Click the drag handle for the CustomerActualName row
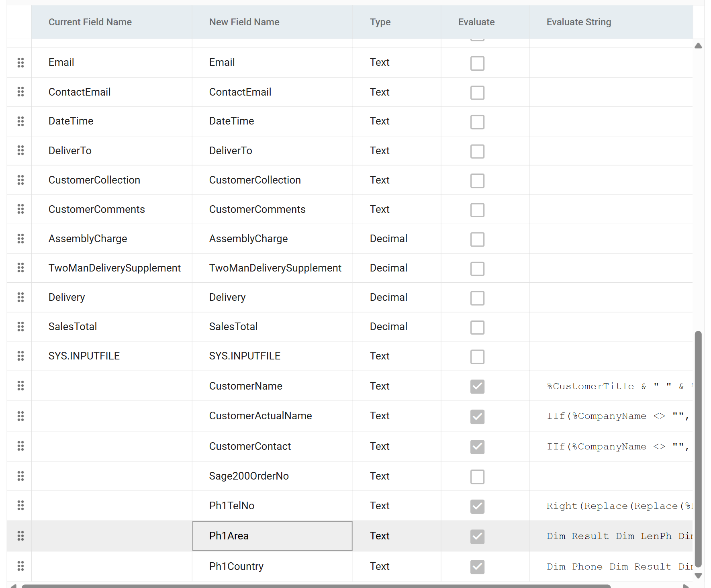 click(20, 416)
